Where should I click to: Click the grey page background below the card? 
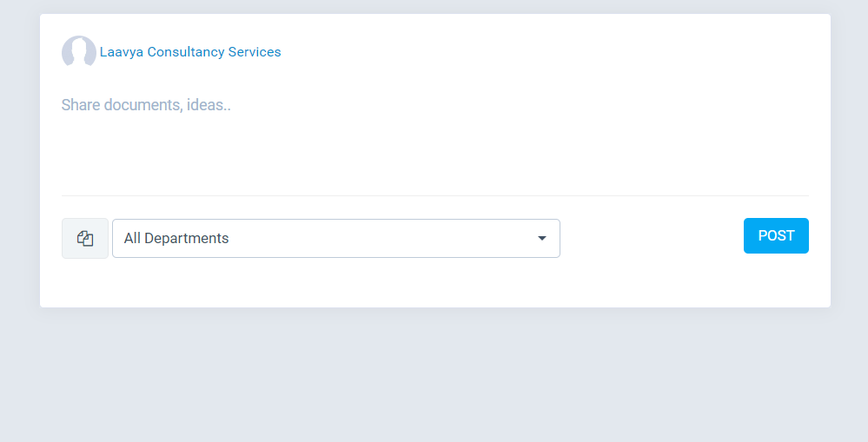click(x=434, y=376)
